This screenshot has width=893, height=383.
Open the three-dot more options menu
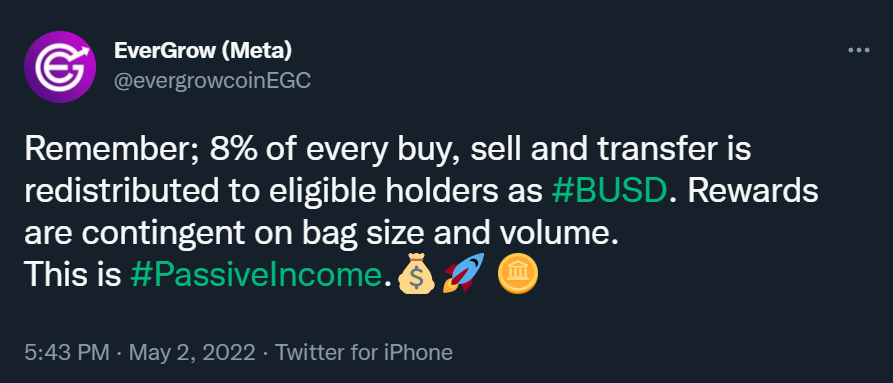[x=859, y=51]
